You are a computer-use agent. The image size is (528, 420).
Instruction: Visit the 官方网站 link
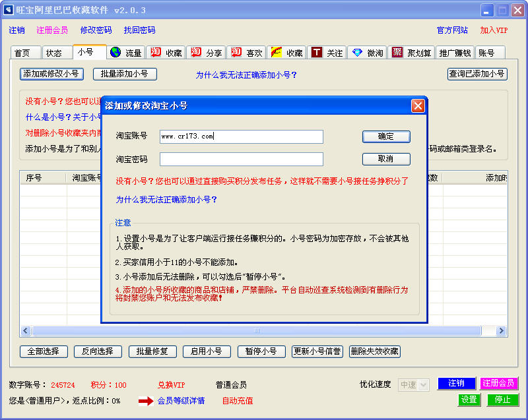click(x=452, y=30)
